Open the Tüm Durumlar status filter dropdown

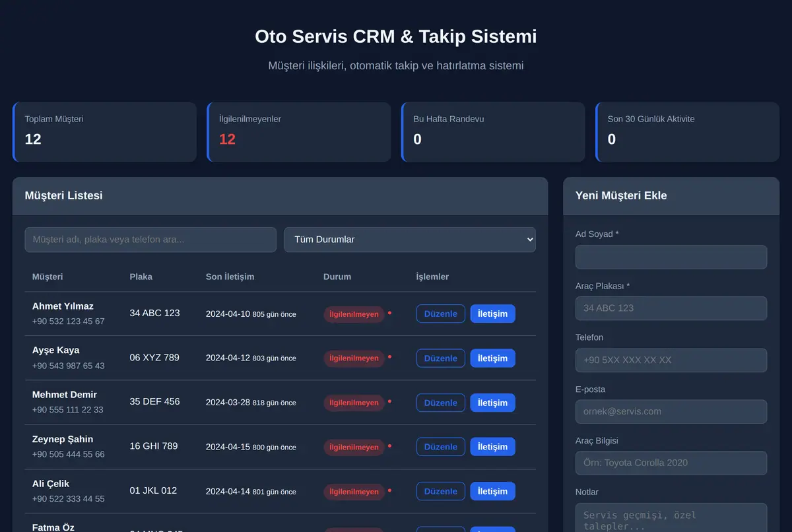[x=410, y=240]
